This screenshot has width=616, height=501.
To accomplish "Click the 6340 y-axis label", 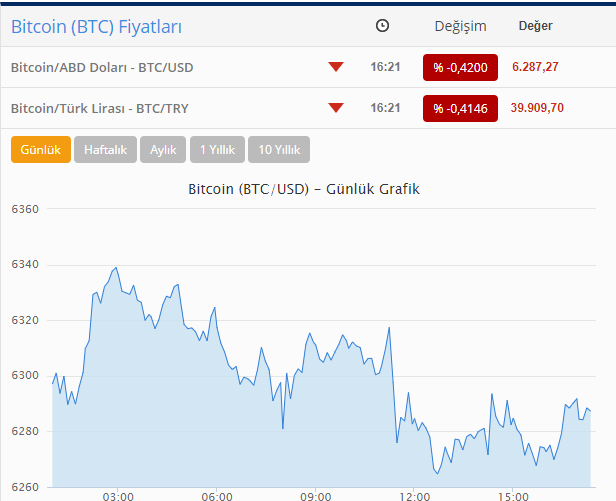I will pyautogui.click(x=25, y=264).
